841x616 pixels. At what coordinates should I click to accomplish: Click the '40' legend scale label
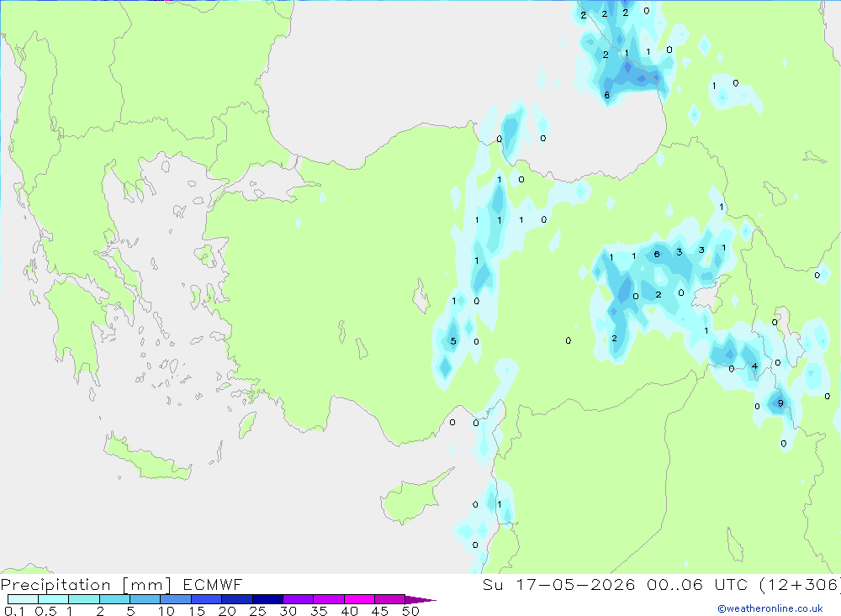pyautogui.click(x=350, y=611)
